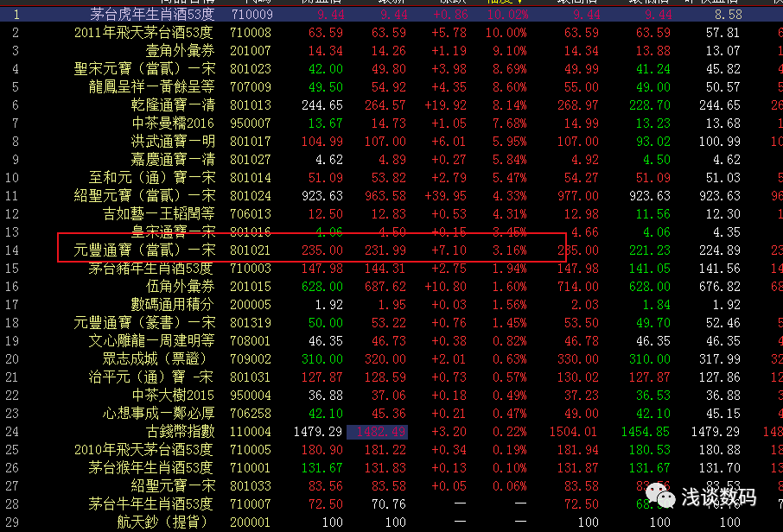Select the 航天鈔（提貨） row name

click(162, 522)
